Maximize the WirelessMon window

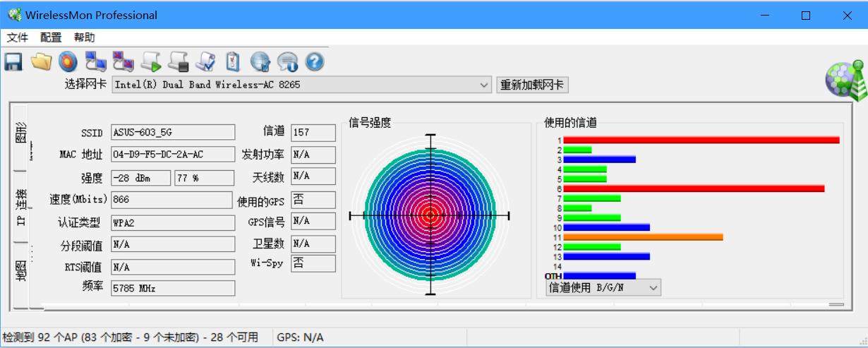pos(806,15)
